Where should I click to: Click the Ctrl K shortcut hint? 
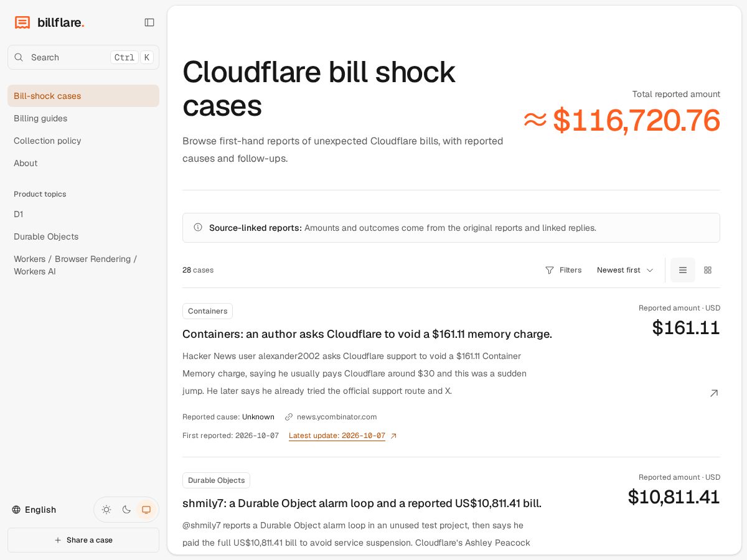131,57
